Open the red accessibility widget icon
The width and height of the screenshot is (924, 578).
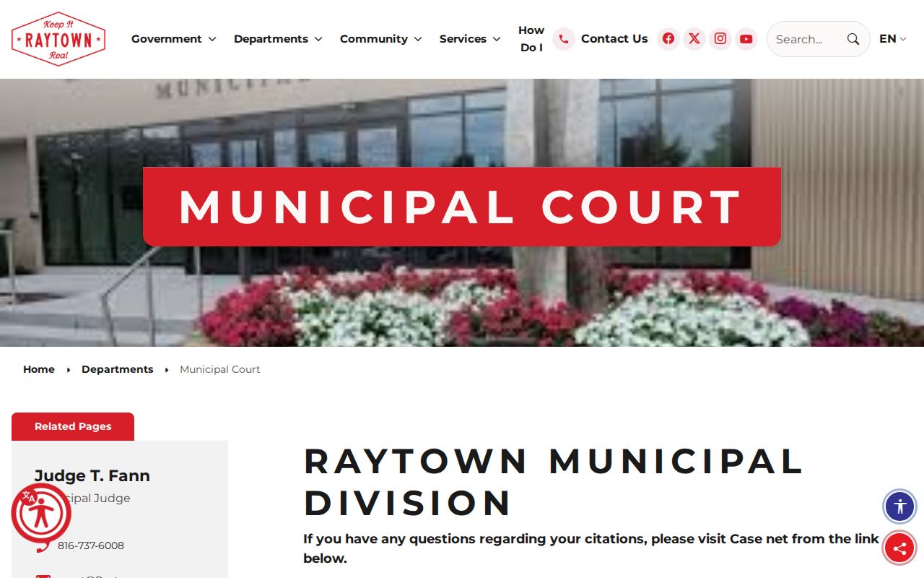(x=41, y=513)
